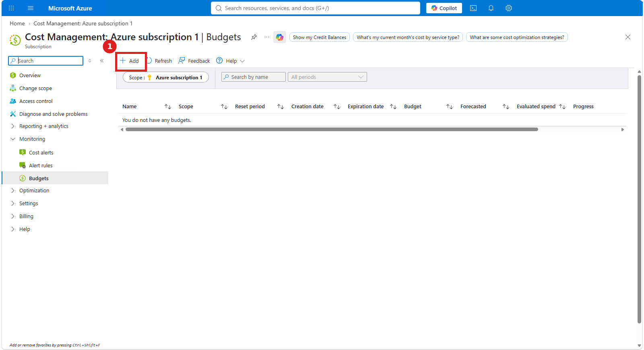The height and width of the screenshot is (350, 644).
Task: Focus the Search by name field
Action: click(254, 77)
